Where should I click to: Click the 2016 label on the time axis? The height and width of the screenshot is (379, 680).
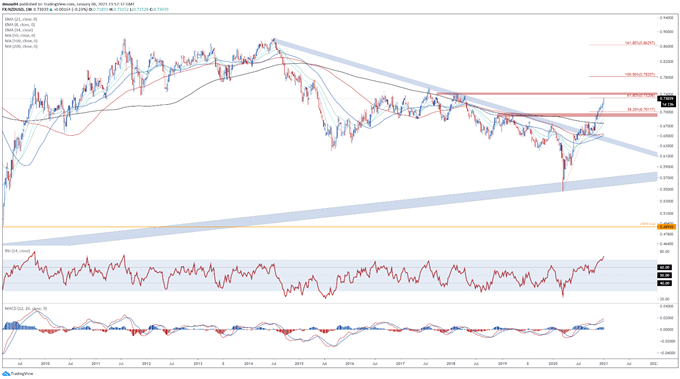(x=350, y=363)
